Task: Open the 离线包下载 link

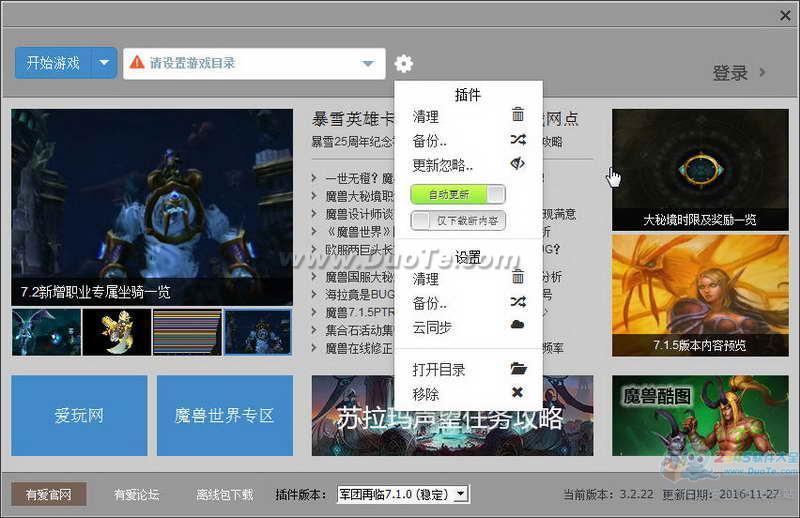Action: tap(225, 494)
